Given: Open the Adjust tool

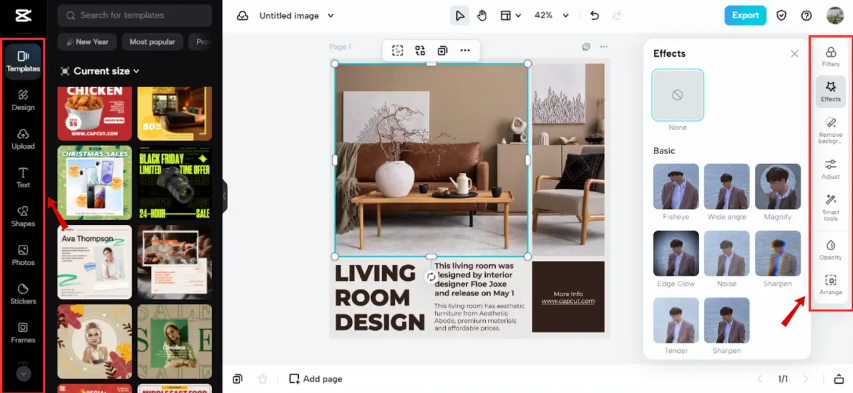Looking at the screenshot, I should pyautogui.click(x=830, y=169).
